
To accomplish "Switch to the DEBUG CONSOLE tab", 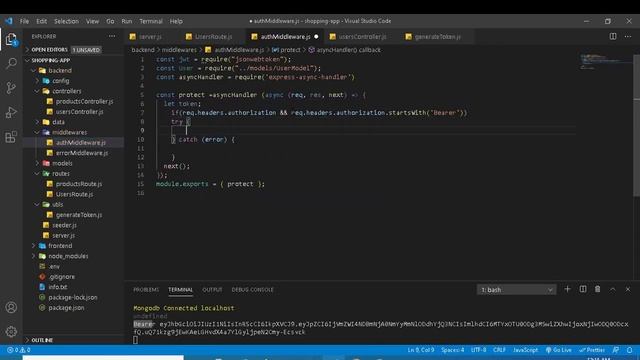I will tap(253, 289).
